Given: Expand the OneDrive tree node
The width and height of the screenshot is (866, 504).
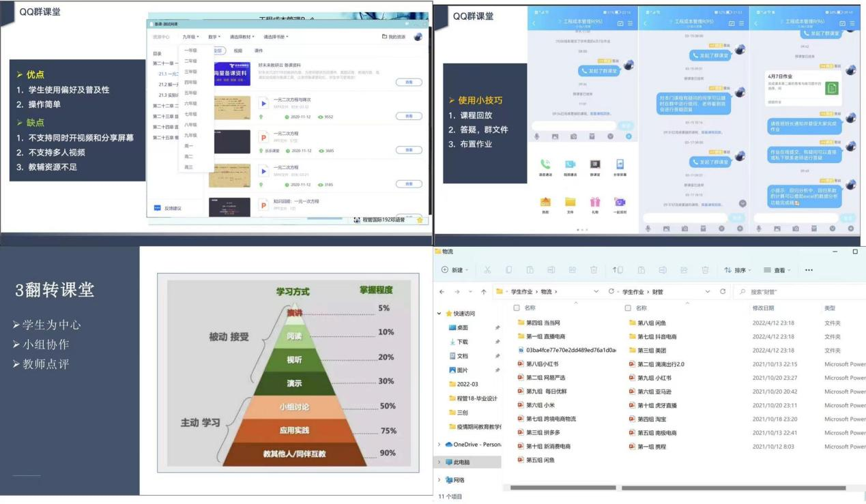Looking at the screenshot, I should click(439, 444).
